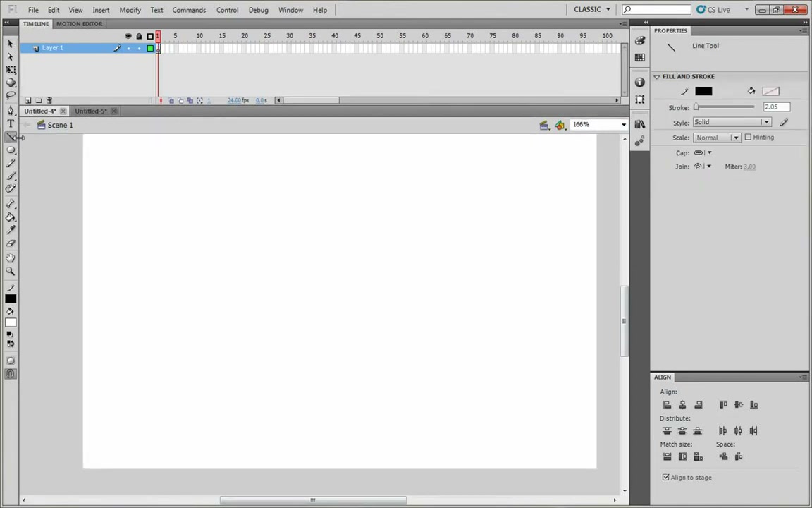Open the Motion Presets panel icon
This screenshot has width=812, height=508.
point(640,141)
